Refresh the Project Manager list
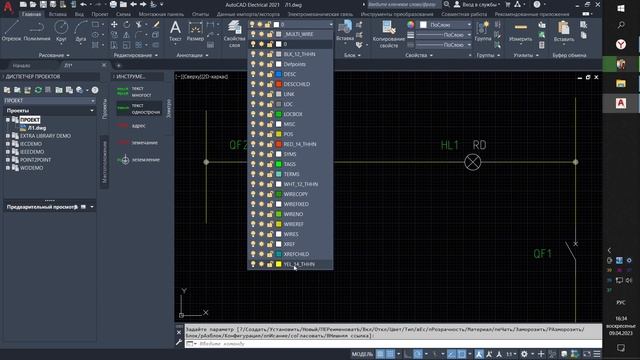This screenshot has height=360, width=640. 38,90
